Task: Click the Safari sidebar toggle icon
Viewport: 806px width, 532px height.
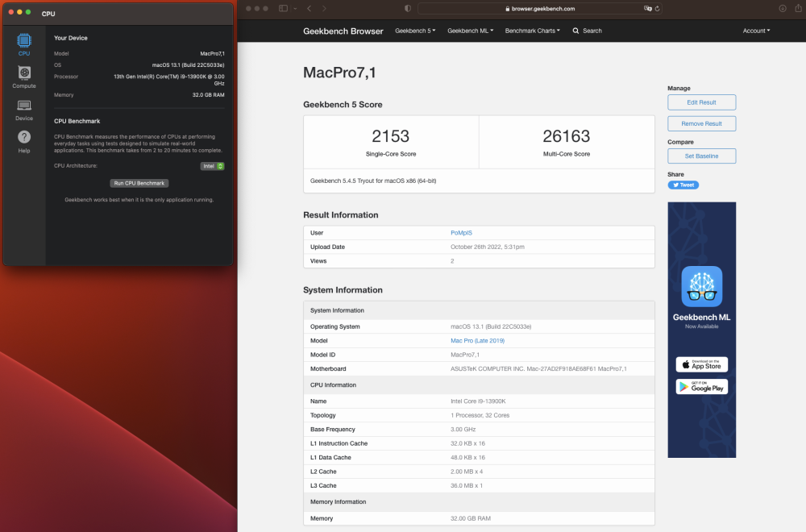Action: [283, 8]
